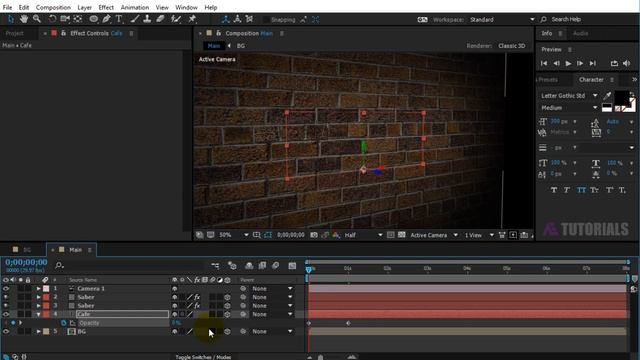The image size is (640, 360).
Task: Select the Pan Behind anchor point tool
Action: [x=78, y=19]
